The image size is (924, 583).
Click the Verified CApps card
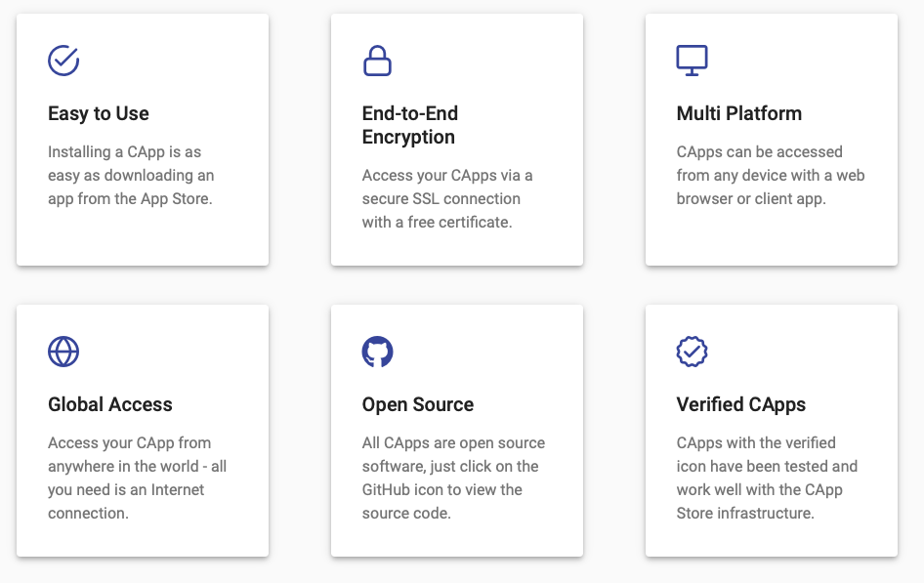coord(771,431)
